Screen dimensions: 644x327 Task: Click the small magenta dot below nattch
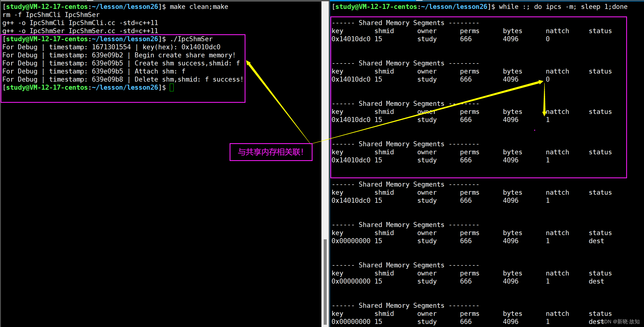point(535,130)
